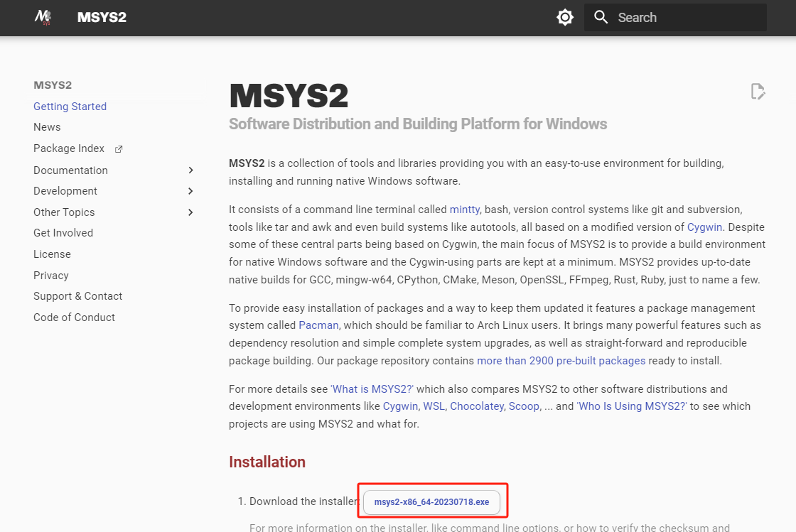This screenshot has width=796, height=532.
Task: Open License page in sidebar
Action: coord(52,254)
